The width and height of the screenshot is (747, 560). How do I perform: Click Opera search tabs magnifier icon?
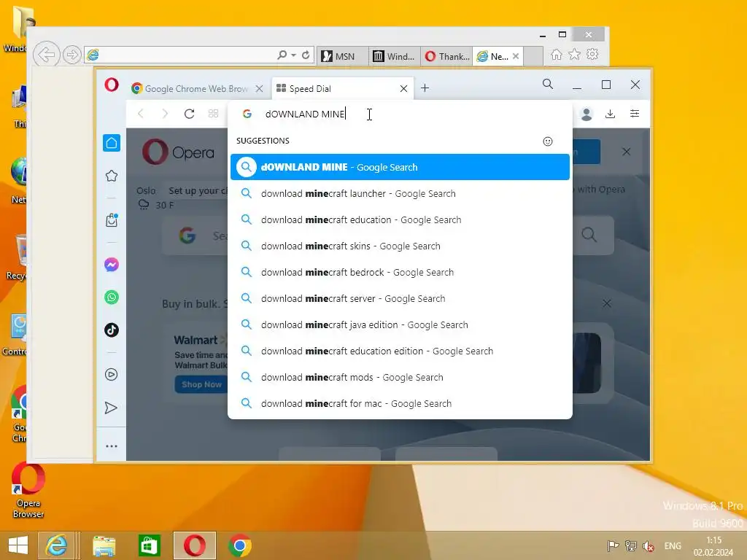548,85
